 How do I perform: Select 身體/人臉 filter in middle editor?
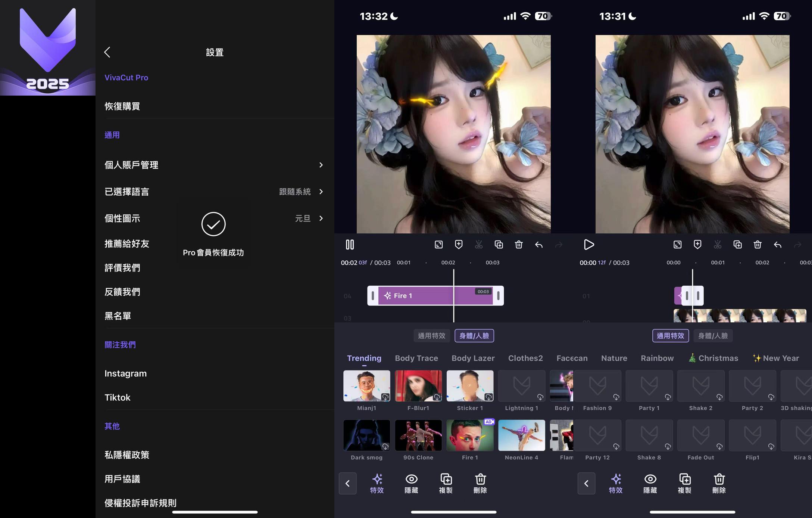(474, 336)
